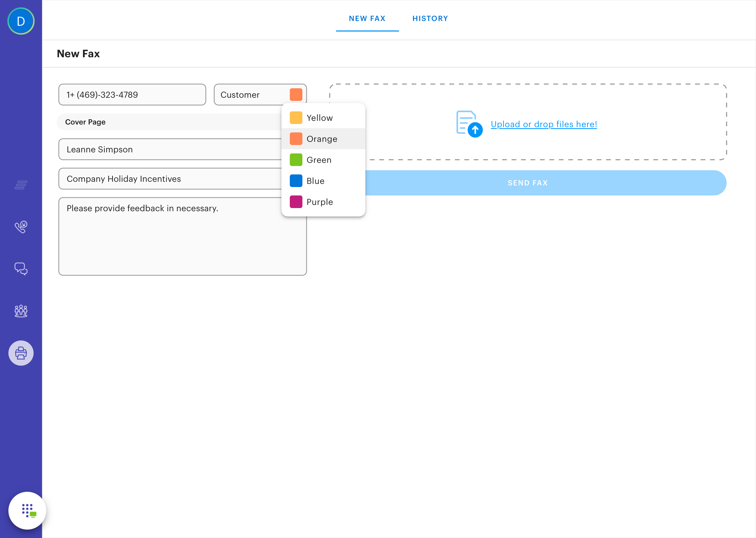The height and width of the screenshot is (538, 756).
Task: Click the Customer tag field
Action: coord(260,95)
